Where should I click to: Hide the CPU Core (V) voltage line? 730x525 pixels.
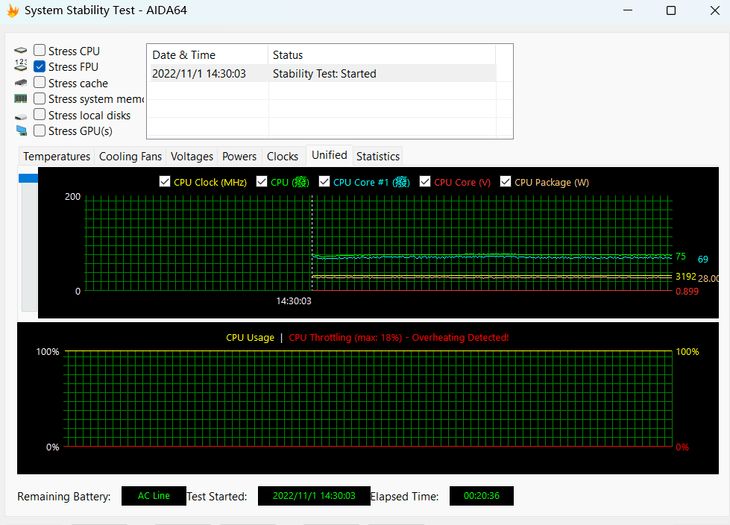[425, 182]
